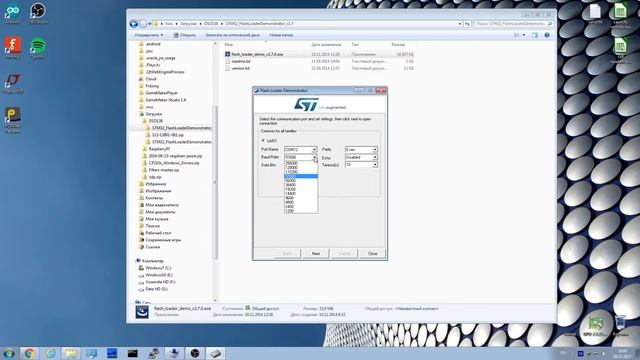This screenshot has height=360, width=640.
Task: Select the readme.txt file
Action: click(x=241, y=61)
